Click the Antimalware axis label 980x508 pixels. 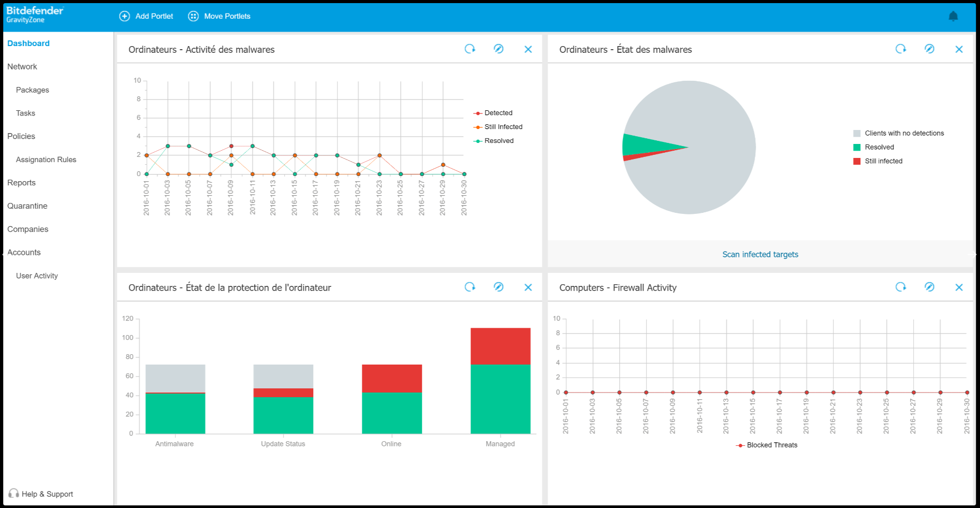click(174, 444)
